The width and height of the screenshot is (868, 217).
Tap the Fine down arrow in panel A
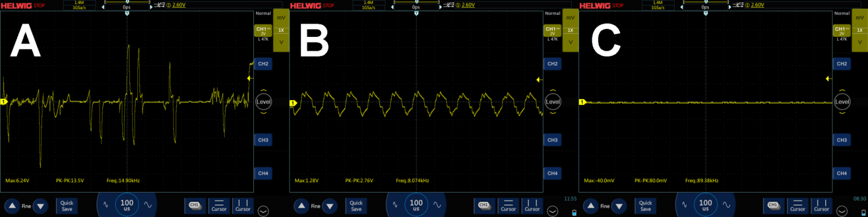tap(40, 206)
